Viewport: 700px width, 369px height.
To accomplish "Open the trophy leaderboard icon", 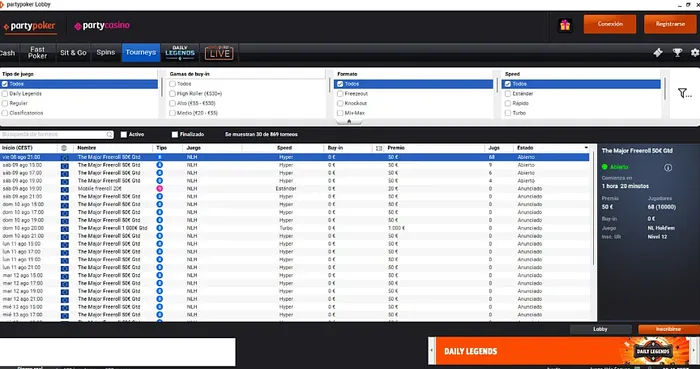I will point(677,53).
